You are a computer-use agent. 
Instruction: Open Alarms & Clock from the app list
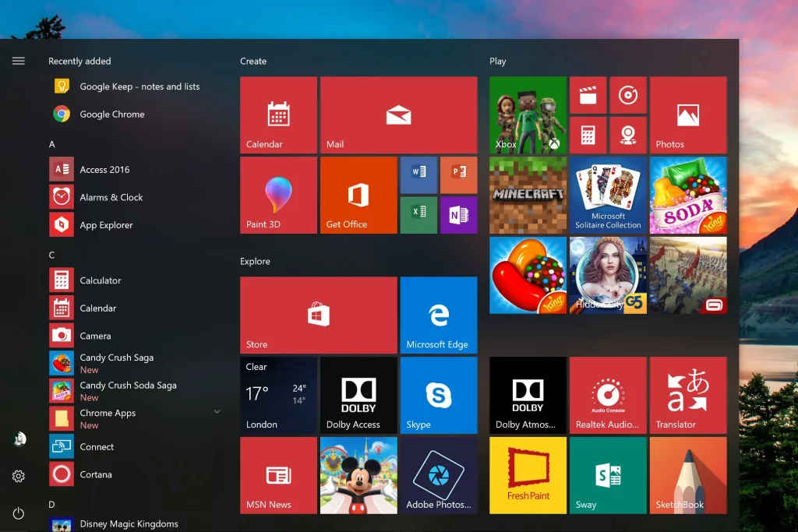pos(111,197)
